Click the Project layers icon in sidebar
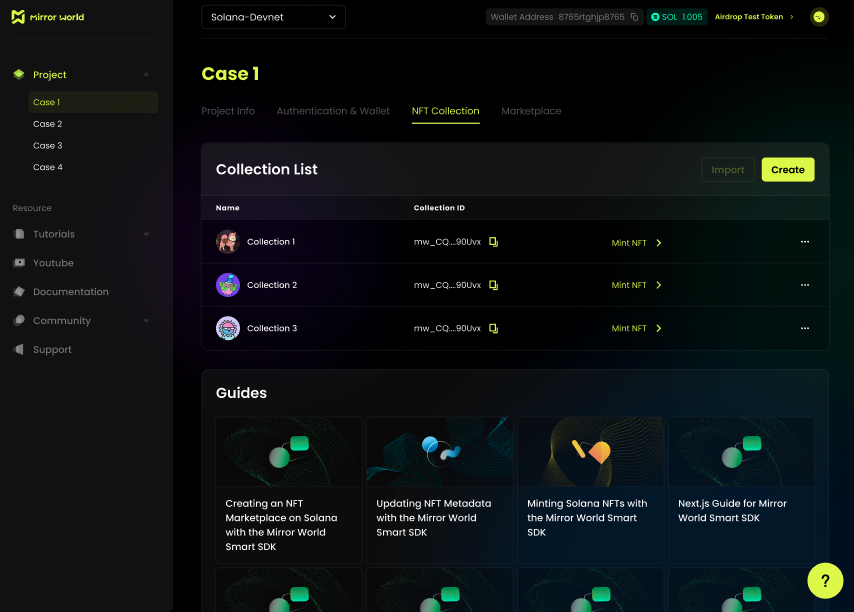 point(19,74)
